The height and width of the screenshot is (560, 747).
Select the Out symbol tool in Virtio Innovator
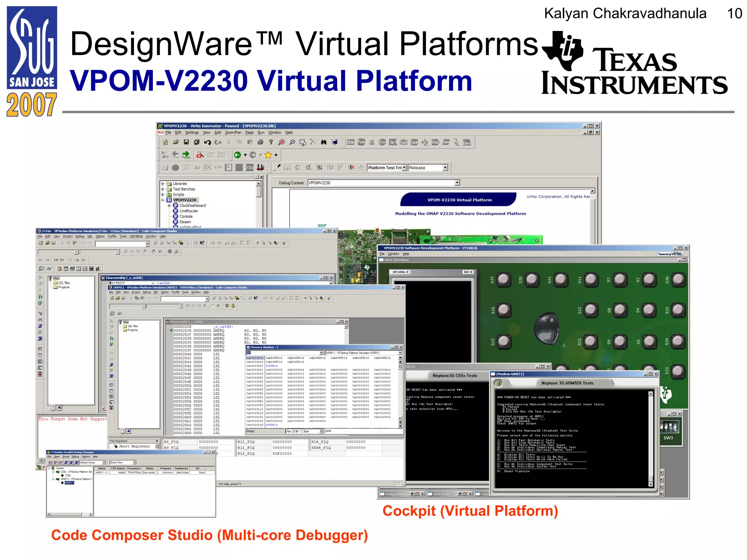click(436, 143)
